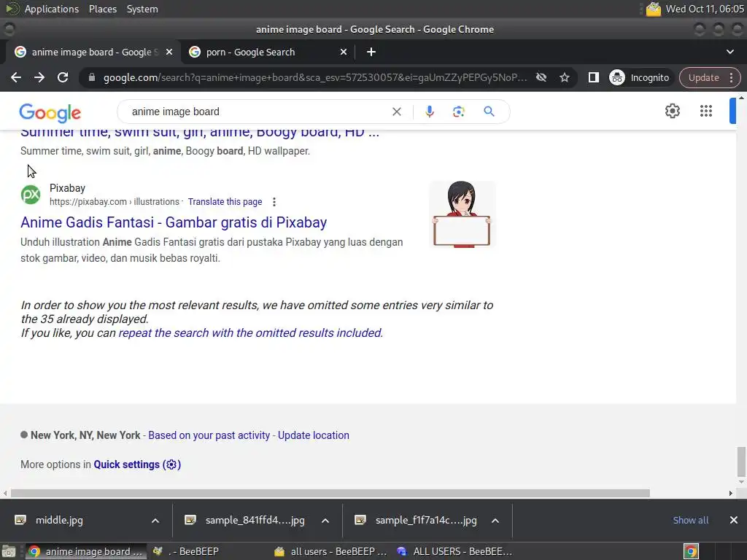The width and height of the screenshot is (747, 560).
Task: Expand options for sample_f1f7a14c download
Action: tap(495, 521)
